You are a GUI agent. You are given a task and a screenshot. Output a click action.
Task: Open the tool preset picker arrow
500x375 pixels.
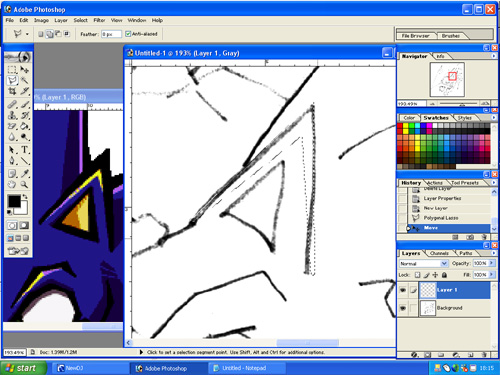(27, 34)
